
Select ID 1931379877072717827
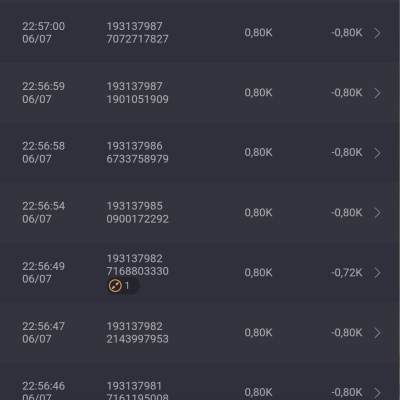137,33
